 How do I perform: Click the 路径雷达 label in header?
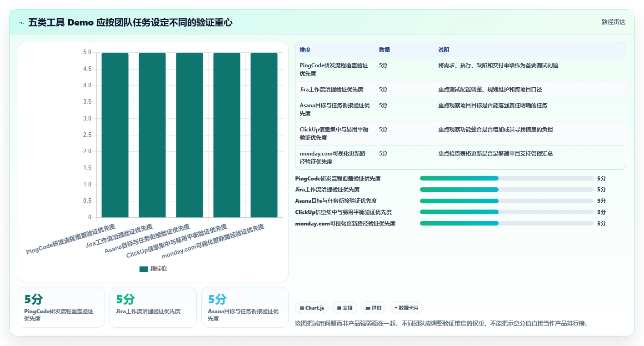(613, 22)
